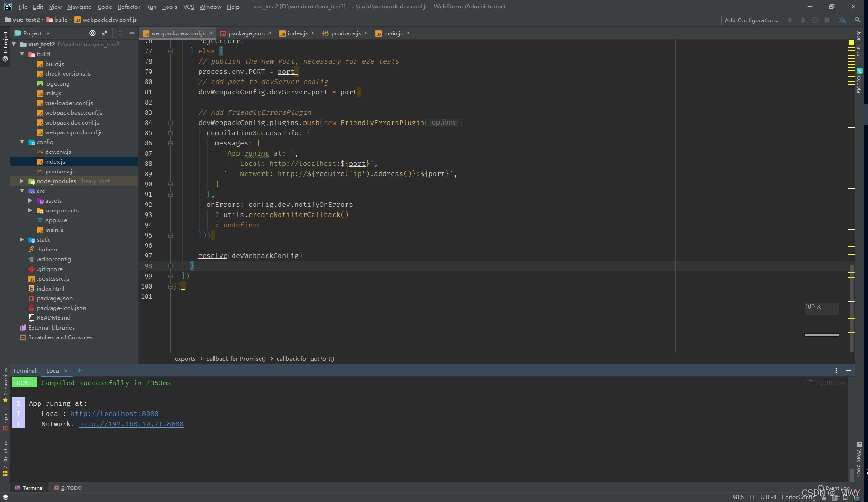Screen dimensions: 868x502
Task: Open the Refactor menu
Action: (129, 7)
